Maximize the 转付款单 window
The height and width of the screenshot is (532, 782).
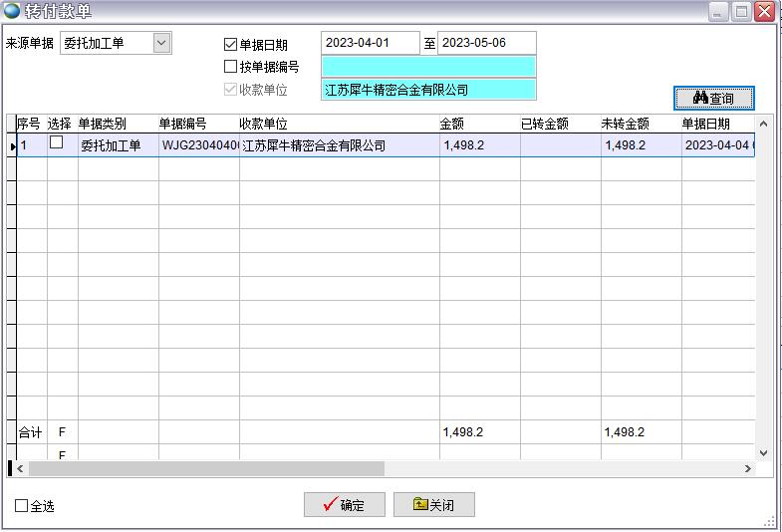742,12
